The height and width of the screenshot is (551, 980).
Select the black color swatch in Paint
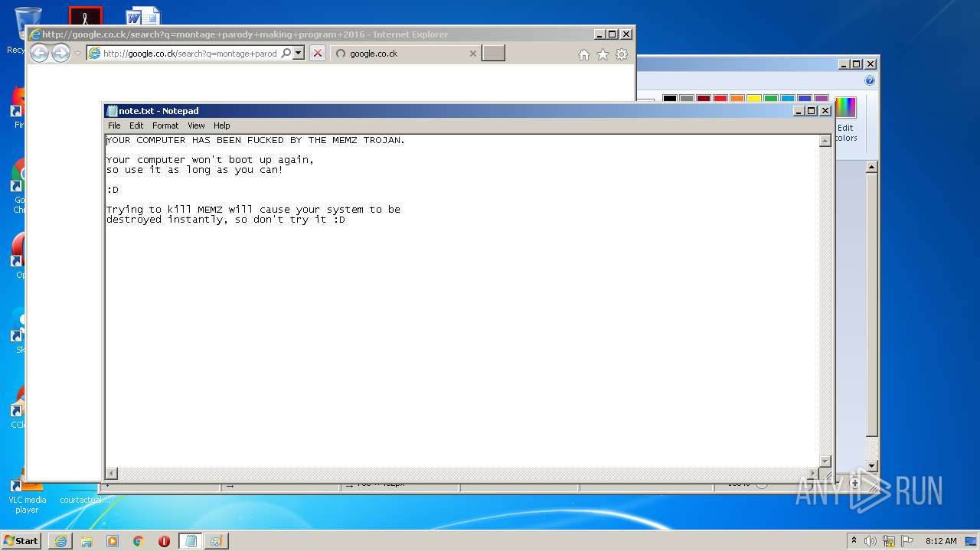point(670,99)
